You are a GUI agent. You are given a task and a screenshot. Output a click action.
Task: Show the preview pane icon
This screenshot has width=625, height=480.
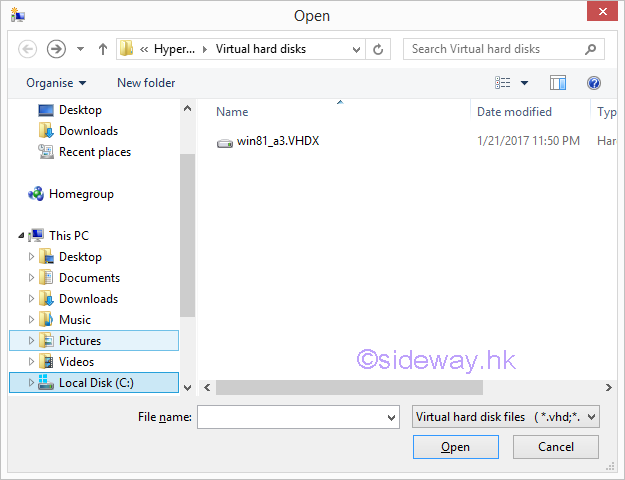click(558, 83)
